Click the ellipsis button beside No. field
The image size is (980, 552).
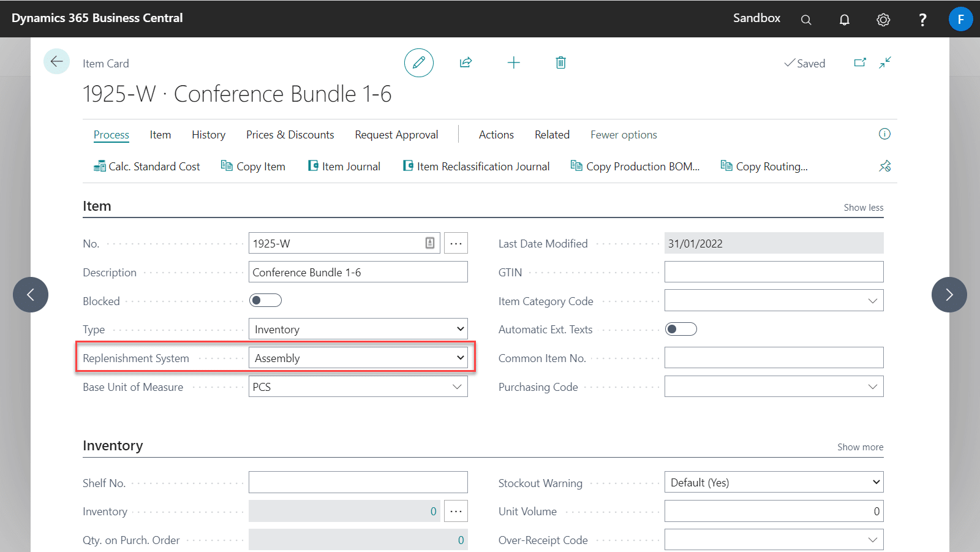point(456,243)
